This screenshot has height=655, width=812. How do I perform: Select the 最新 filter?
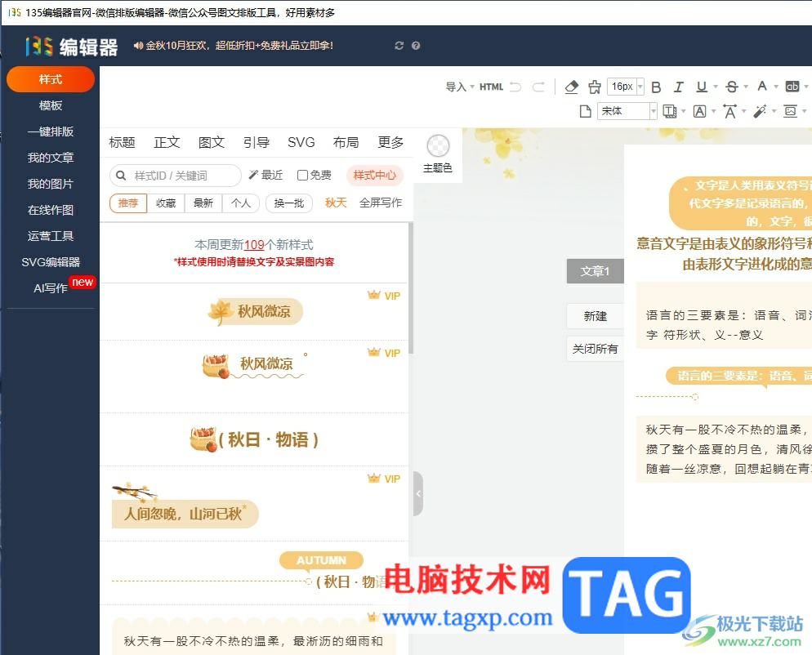[x=203, y=203]
